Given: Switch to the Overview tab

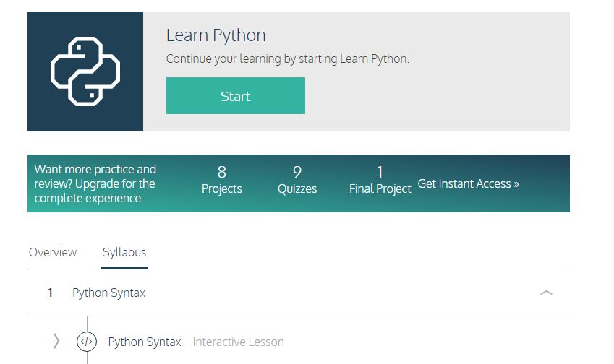Looking at the screenshot, I should (x=53, y=252).
